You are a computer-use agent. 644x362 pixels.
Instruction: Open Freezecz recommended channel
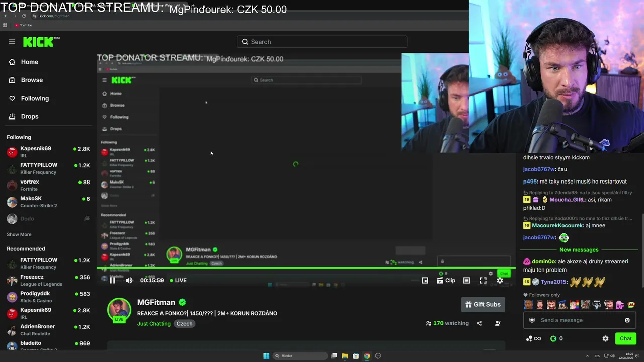click(48, 280)
